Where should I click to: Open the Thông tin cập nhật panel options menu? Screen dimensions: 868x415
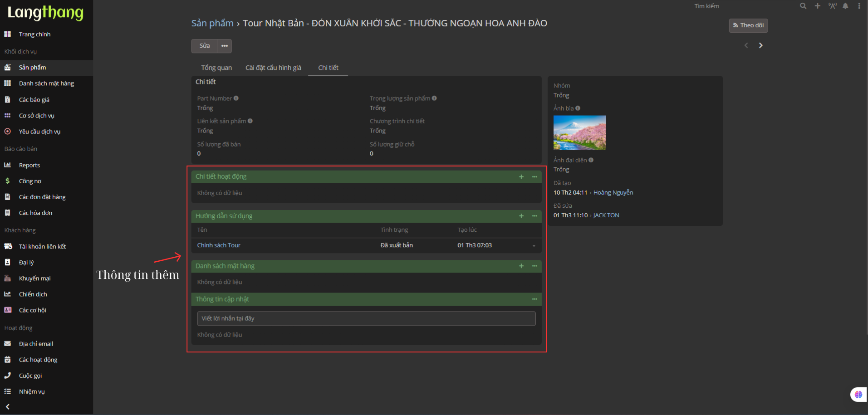[x=535, y=299]
